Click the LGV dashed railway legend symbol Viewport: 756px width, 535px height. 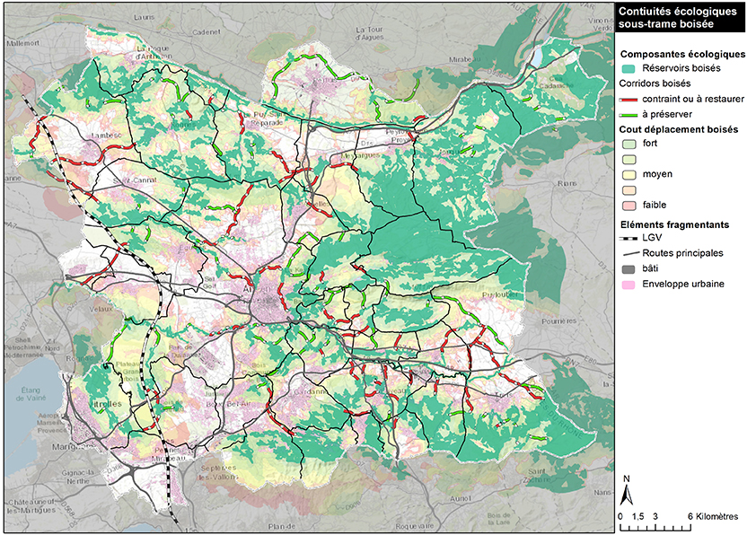[629, 238]
